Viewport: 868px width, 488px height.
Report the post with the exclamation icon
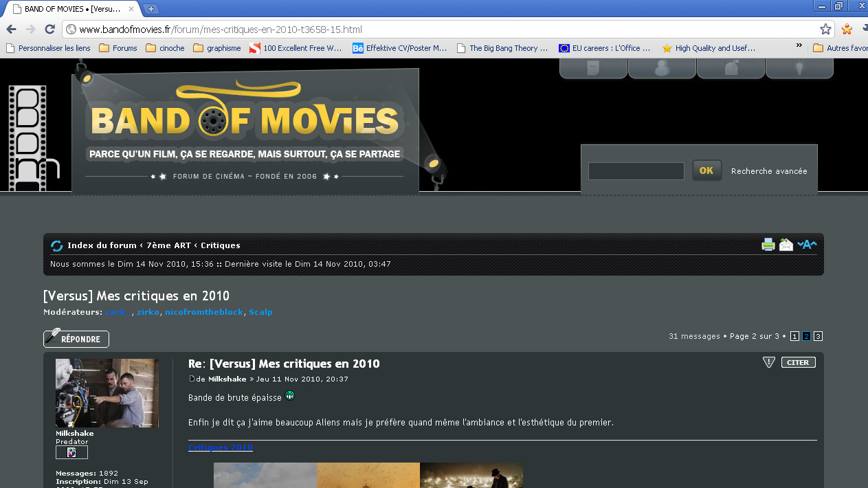pos(769,362)
